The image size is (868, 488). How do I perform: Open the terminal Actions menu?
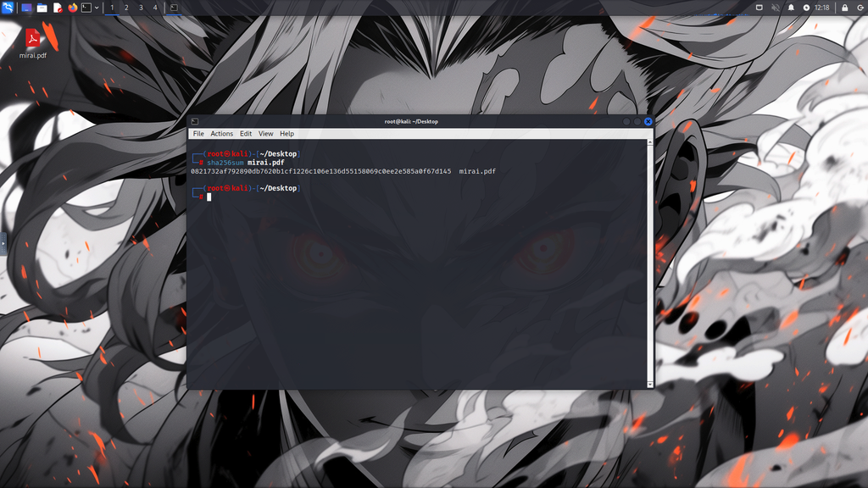(221, 134)
